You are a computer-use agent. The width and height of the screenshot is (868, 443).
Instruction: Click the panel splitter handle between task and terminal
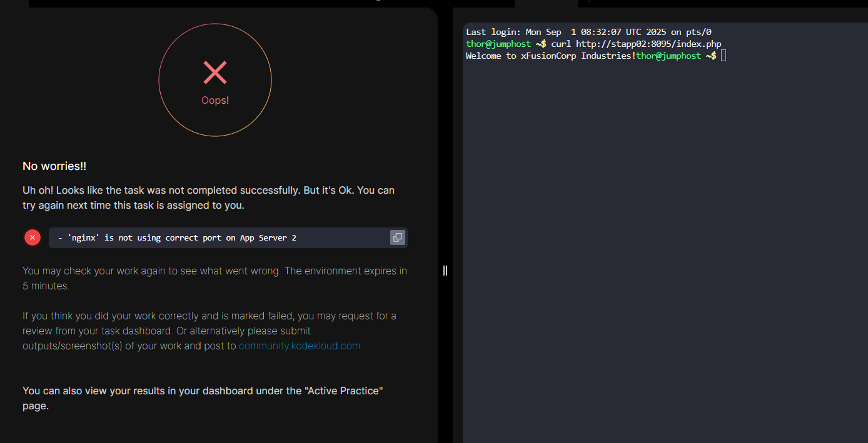(445, 270)
